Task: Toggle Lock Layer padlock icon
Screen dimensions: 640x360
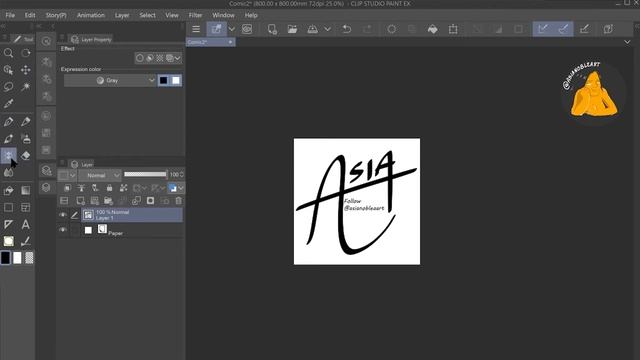Action: point(109,188)
